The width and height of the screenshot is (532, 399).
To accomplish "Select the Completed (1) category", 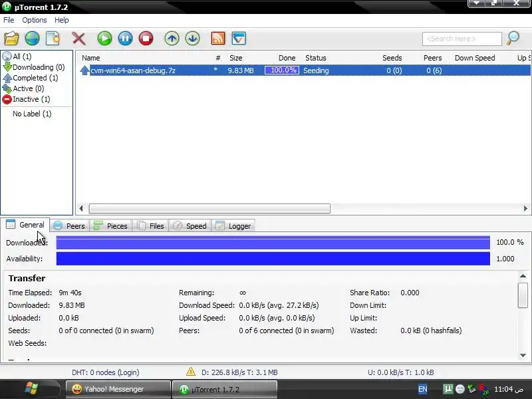I will pos(30,78).
